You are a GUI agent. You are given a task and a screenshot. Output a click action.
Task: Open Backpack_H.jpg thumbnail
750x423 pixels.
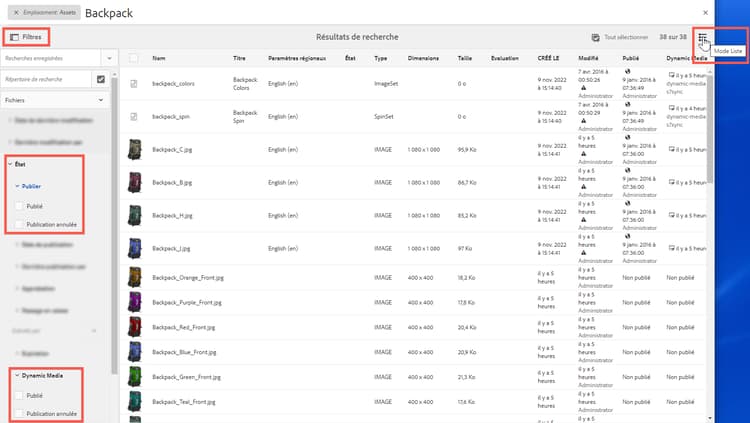pos(135,215)
